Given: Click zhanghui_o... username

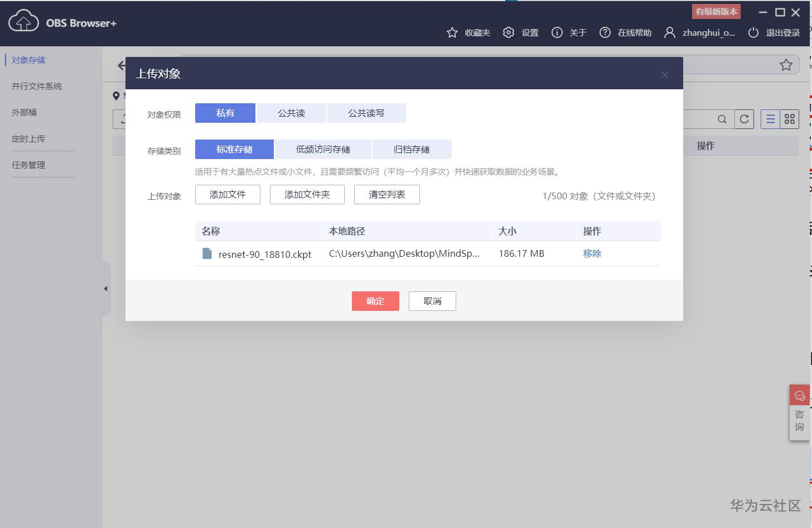Looking at the screenshot, I should coord(709,32).
